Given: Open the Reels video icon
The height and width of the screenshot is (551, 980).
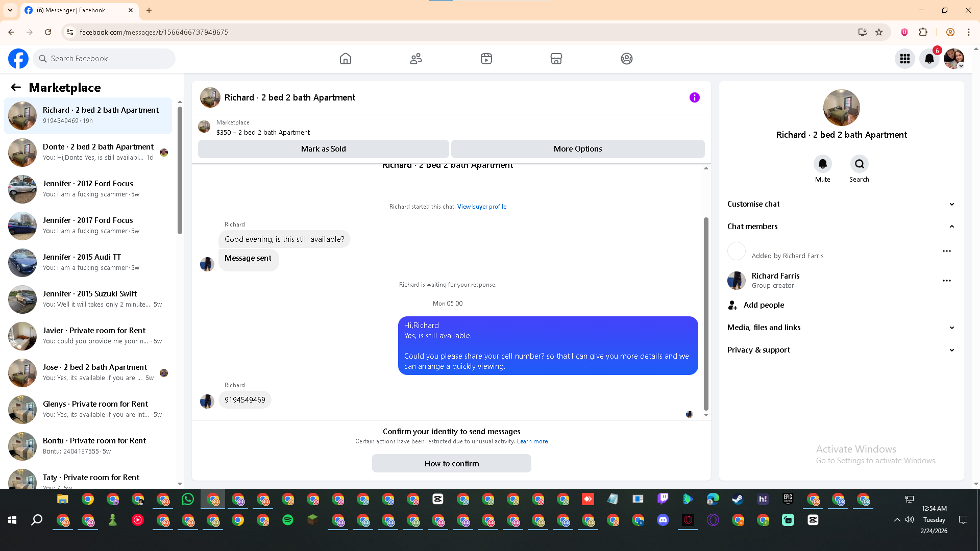Looking at the screenshot, I should pos(486,59).
